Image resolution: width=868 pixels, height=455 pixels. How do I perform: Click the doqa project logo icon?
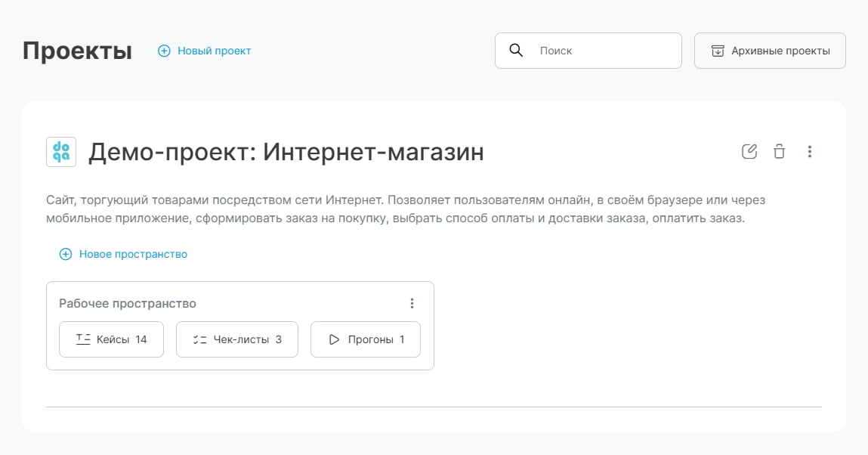61,151
